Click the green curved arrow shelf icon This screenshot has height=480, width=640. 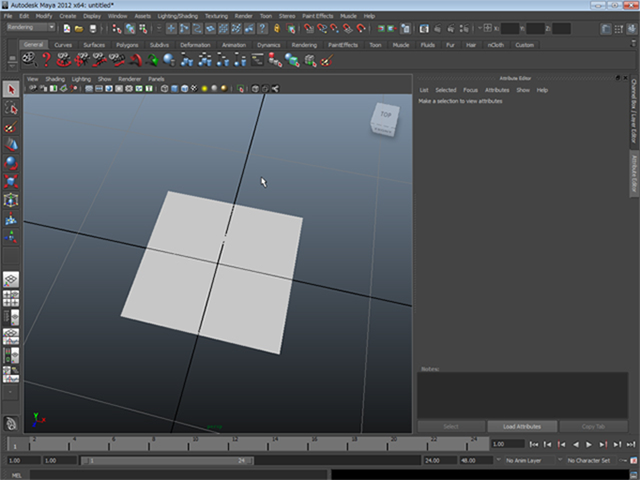[x=152, y=60]
